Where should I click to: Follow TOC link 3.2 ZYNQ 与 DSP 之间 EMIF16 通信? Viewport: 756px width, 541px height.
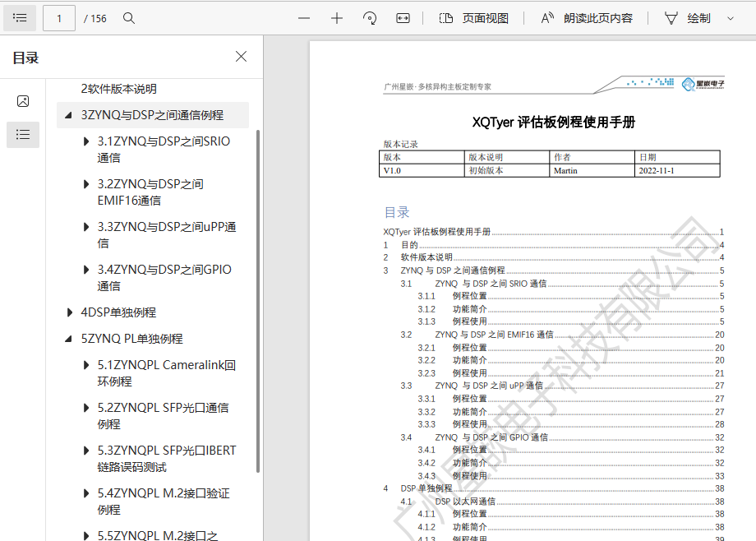click(x=562, y=335)
